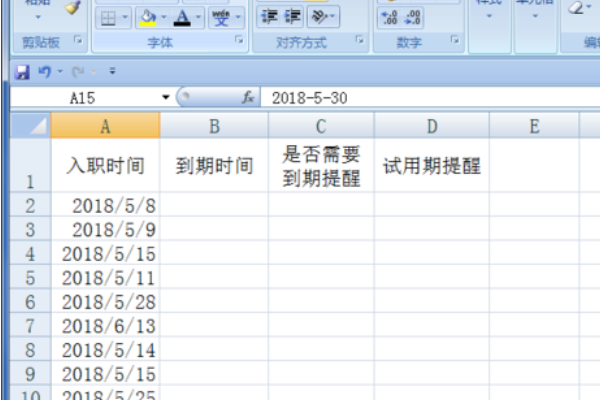Open the 对齐方式 dialog launcher
The width and height of the screenshot is (600, 400).
[x=359, y=40]
